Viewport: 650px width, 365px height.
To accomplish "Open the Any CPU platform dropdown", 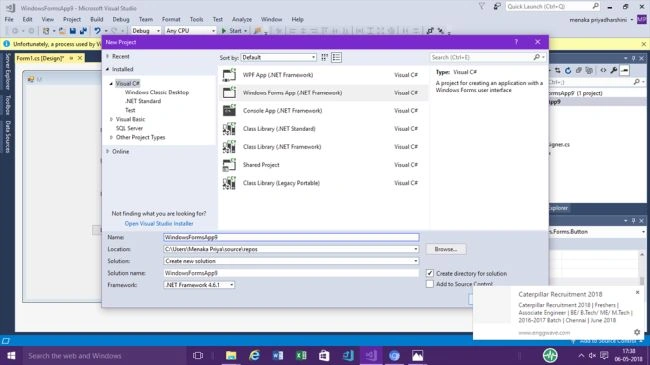I will 190,31.
